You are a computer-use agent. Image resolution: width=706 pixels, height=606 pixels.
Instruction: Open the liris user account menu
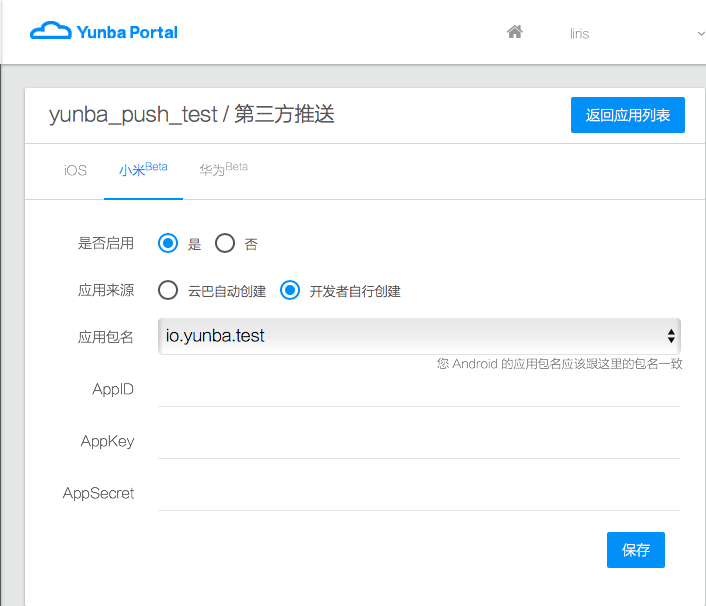click(579, 34)
